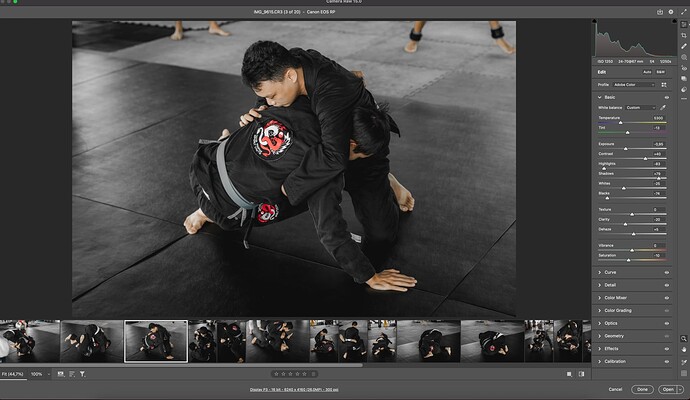Toggle visibility of Basic panel edits
This screenshot has width=690, height=400.
click(667, 97)
